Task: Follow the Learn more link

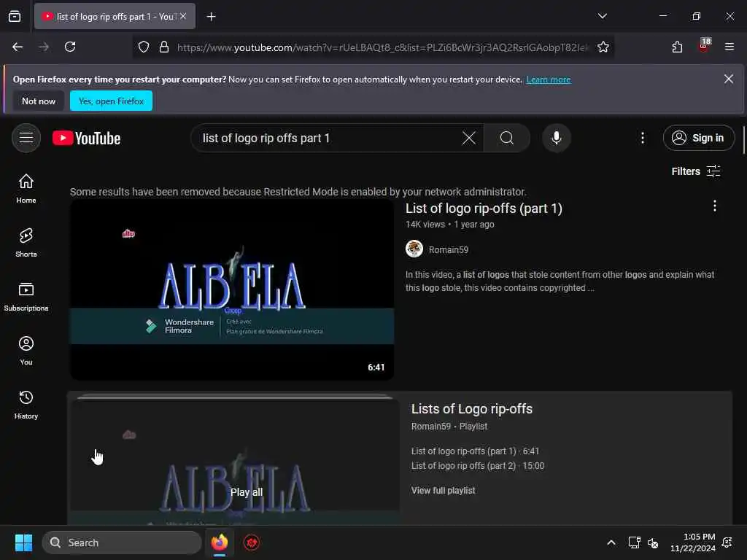Action: pos(549,79)
